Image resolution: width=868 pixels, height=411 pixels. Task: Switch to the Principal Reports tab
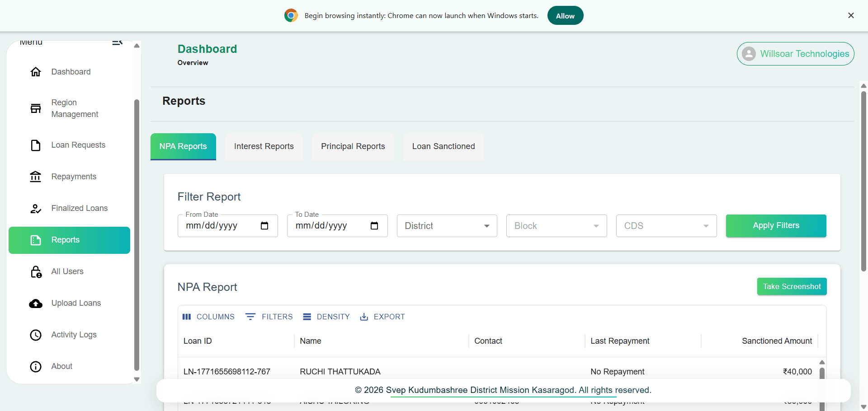tap(353, 146)
